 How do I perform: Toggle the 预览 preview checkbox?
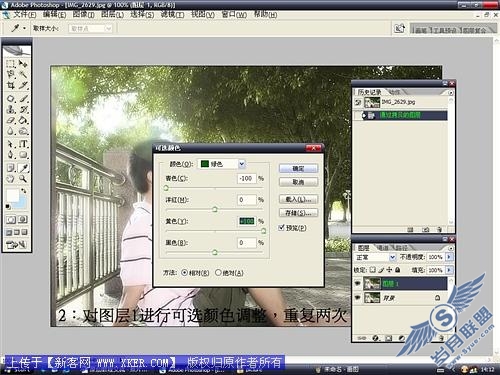coord(281,228)
